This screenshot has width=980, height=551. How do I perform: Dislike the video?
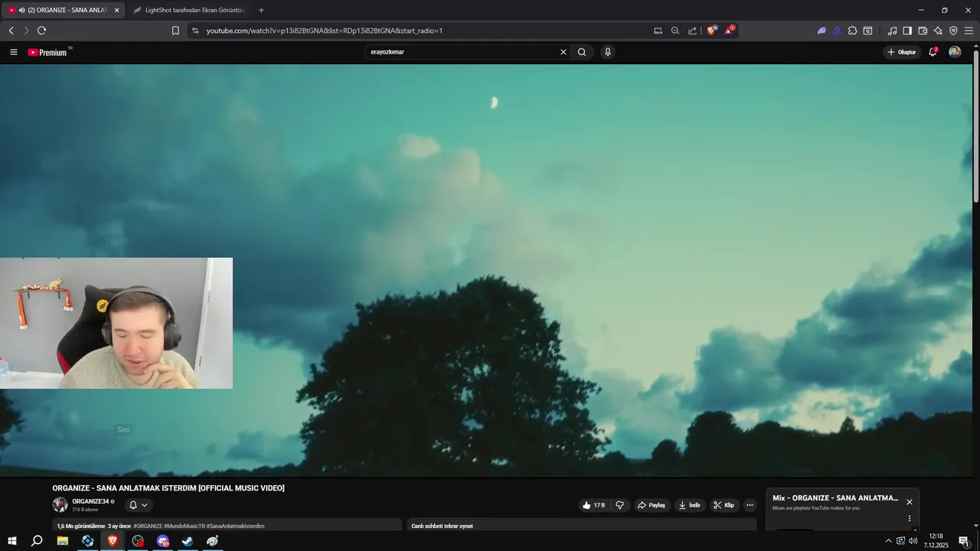pyautogui.click(x=620, y=505)
